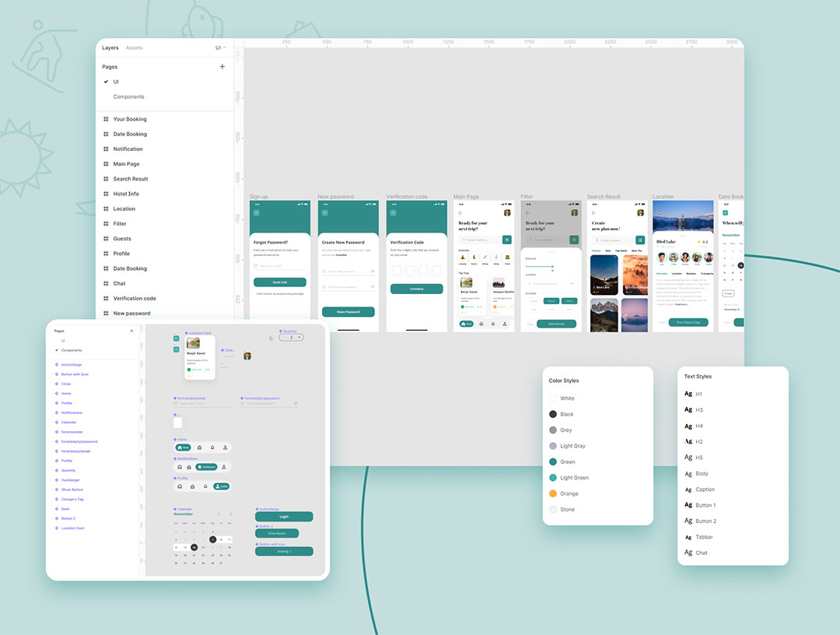Toggle password visibility in new password field
Viewport: 840px width, 635px height.
coord(373,271)
